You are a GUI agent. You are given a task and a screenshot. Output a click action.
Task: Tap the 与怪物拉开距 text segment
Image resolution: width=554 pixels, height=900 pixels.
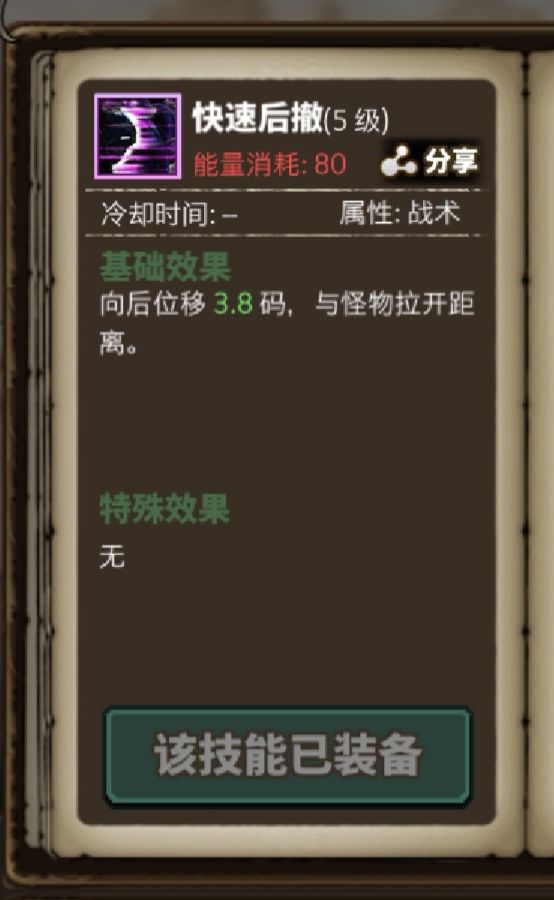pyautogui.click(x=395, y=304)
